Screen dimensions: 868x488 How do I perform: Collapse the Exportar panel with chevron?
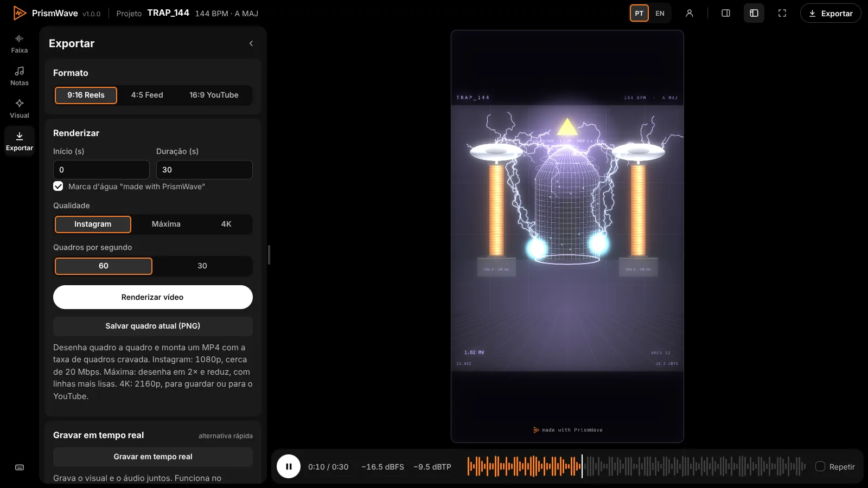(251, 43)
